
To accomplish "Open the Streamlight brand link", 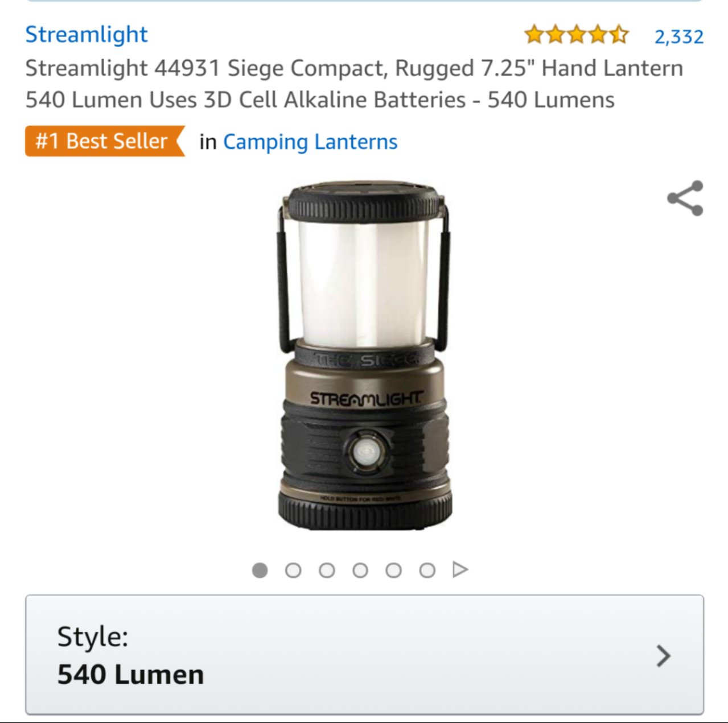I will point(87,35).
